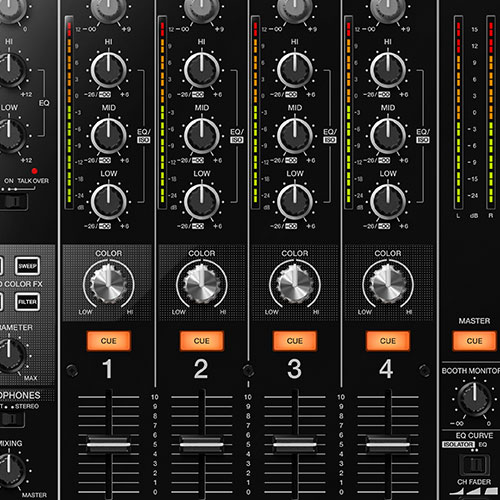This screenshot has height=500, width=500.
Task: Click channel 4 COLOR knob
Action: click(x=388, y=284)
